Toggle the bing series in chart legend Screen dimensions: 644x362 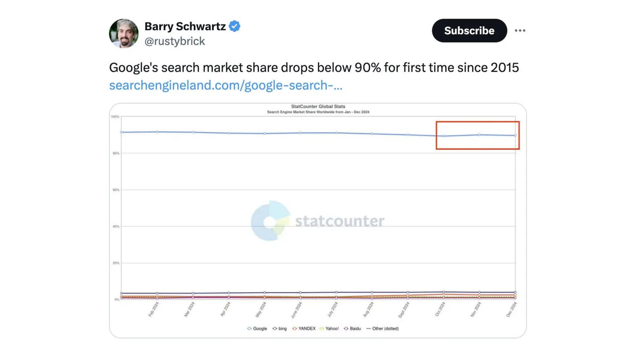(280, 329)
